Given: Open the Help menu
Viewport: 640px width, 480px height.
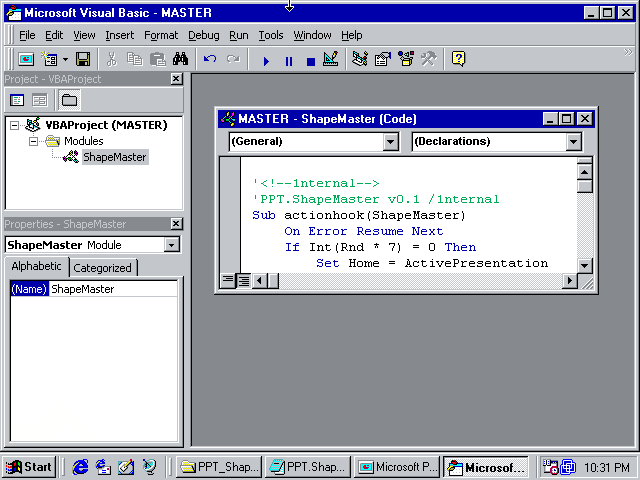Looking at the screenshot, I should [351, 36].
